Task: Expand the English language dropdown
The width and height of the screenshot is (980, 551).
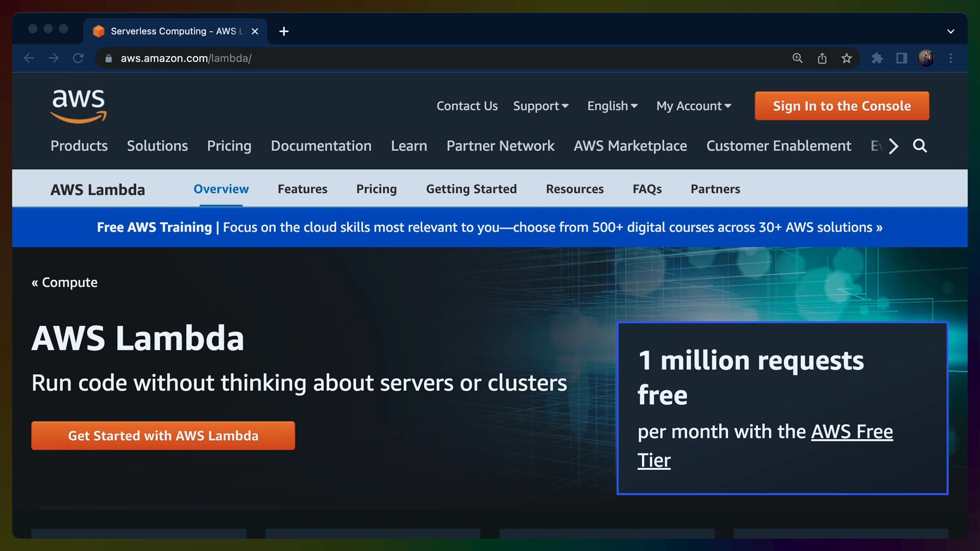Action: (x=611, y=106)
